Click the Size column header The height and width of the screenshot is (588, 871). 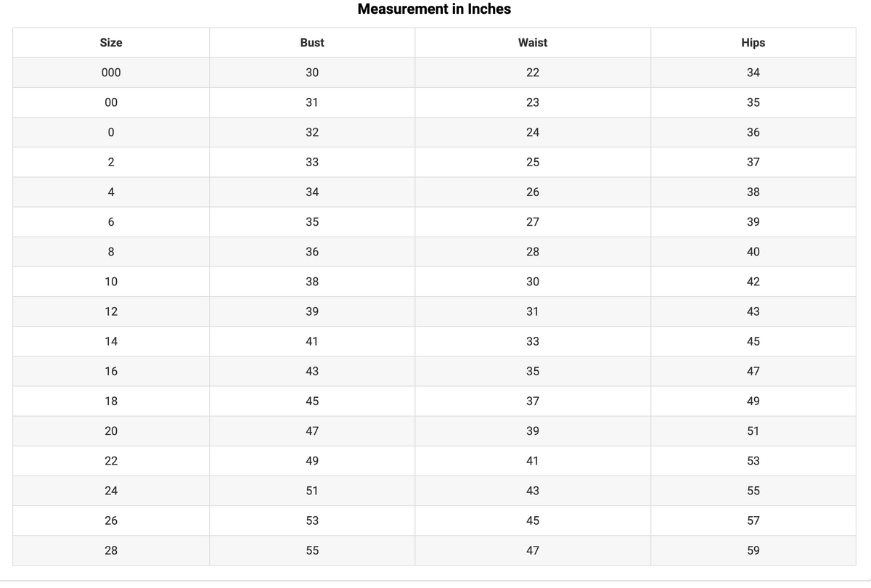111,43
